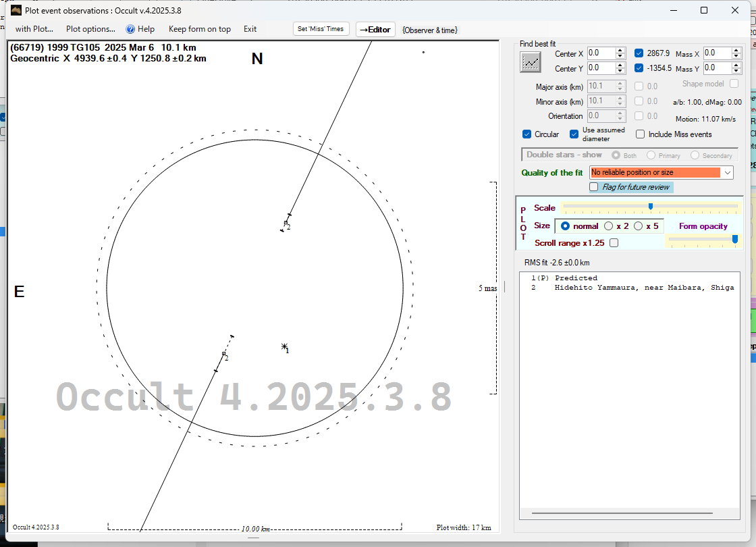Click the Find best fit graph icon
The image size is (756, 547).
tap(531, 61)
